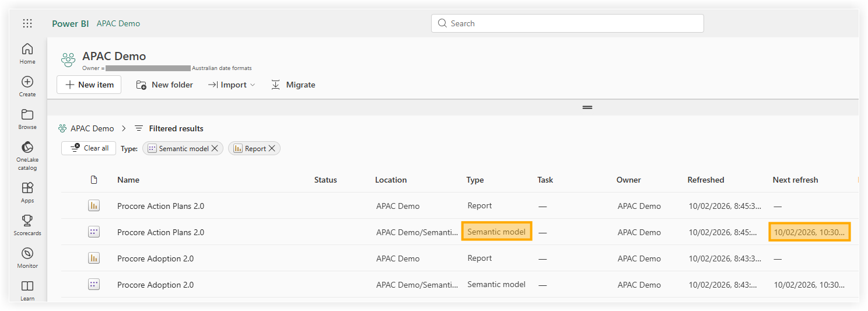Open Procore Adoption 2.0 semantic model name
This screenshot has height=311, width=868.
point(155,285)
